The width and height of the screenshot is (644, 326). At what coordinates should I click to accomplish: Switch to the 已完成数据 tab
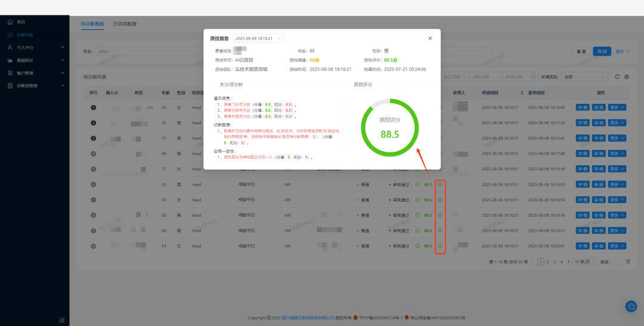[125, 24]
